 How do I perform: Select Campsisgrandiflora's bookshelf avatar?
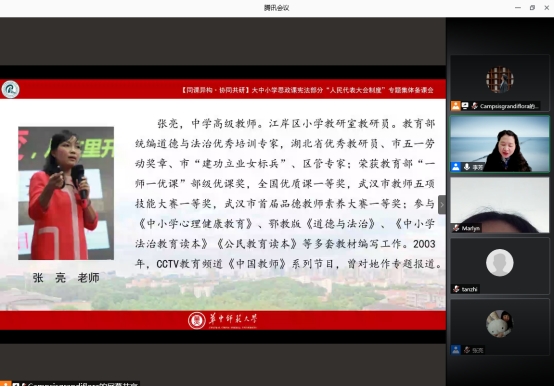click(500, 80)
